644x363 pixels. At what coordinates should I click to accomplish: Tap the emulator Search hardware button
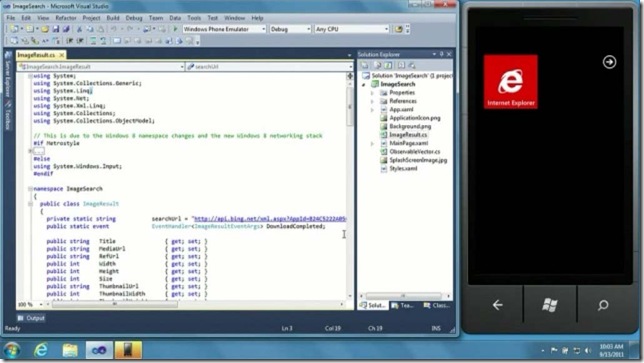pos(603,305)
